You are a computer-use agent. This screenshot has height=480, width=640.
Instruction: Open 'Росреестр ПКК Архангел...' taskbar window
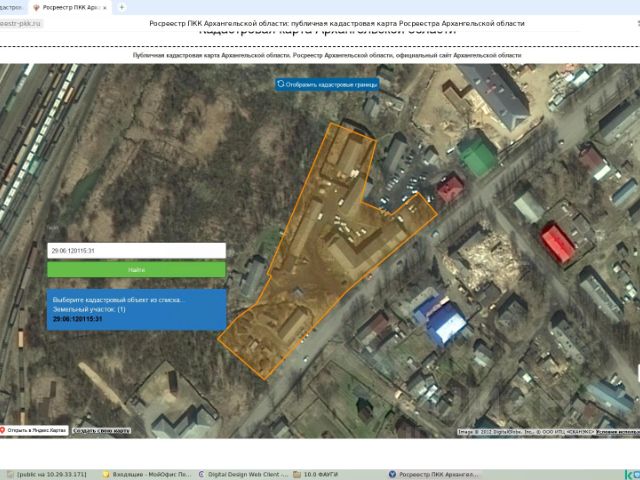click(433, 474)
